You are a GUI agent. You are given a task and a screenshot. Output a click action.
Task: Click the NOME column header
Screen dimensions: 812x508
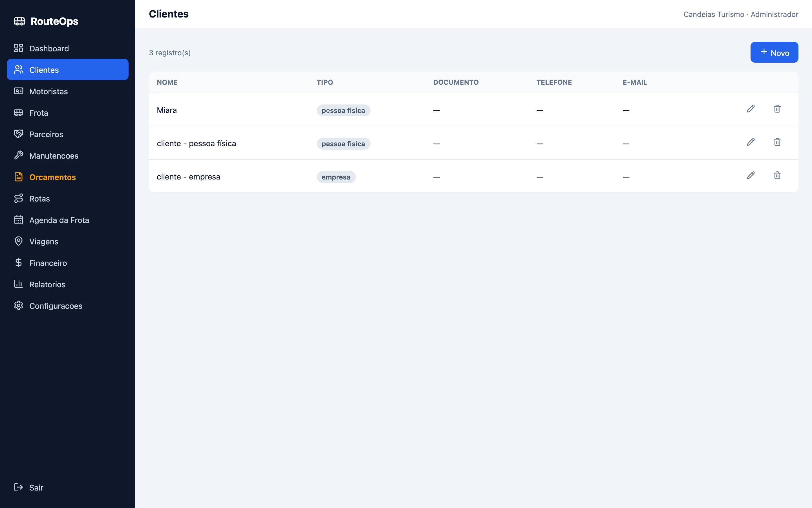[x=167, y=82]
